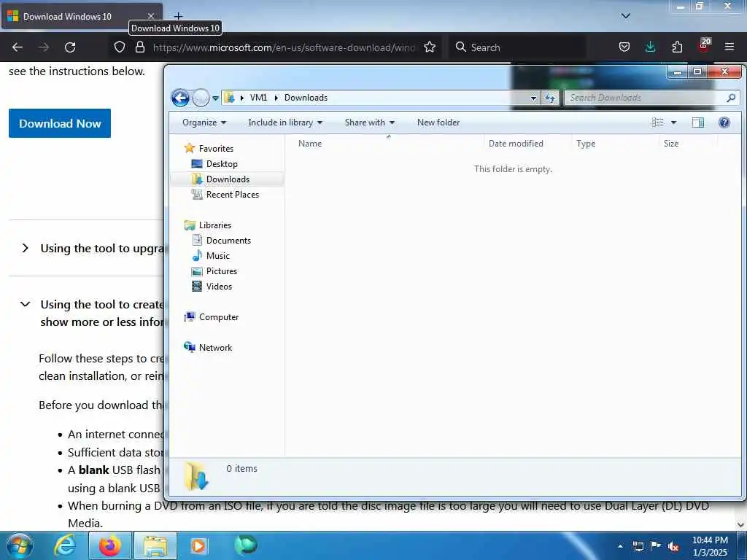Click New folder button

(x=438, y=122)
